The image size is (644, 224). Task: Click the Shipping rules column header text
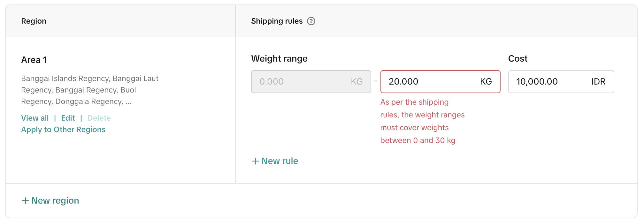[277, 21]
